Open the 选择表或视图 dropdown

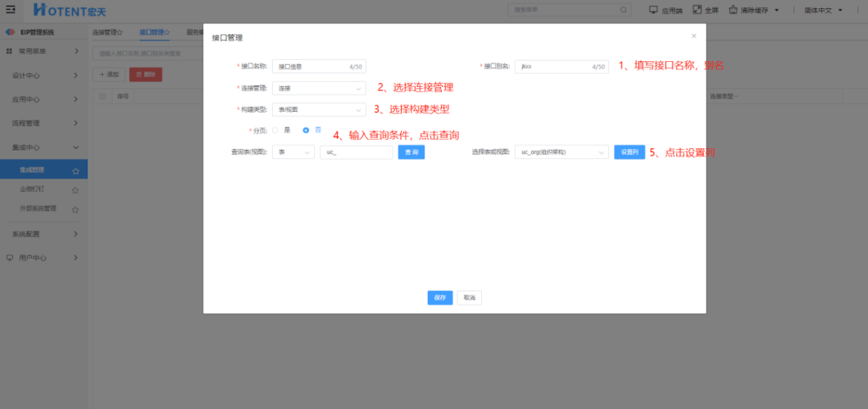tap(561, 152)
